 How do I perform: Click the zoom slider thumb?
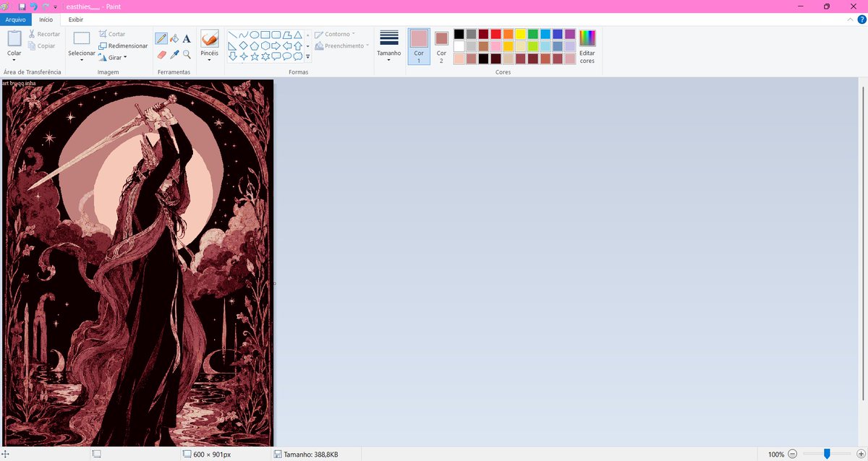coord(827,454)
